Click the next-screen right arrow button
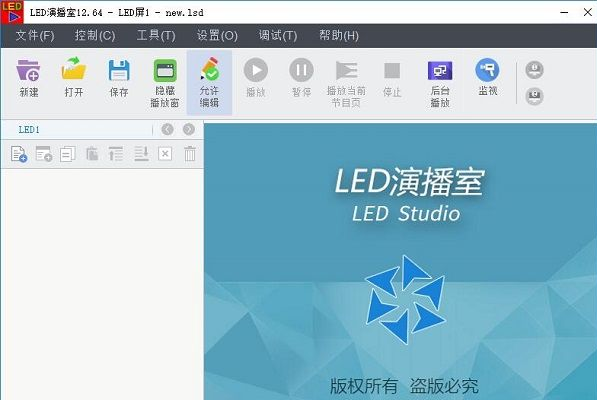Viewport: 597px width, 400px height. point(189,129)
